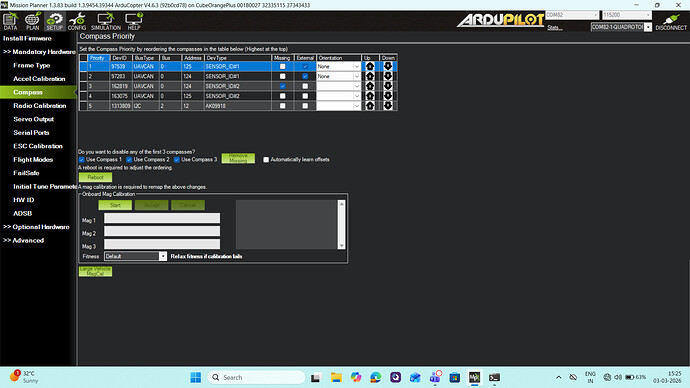The width and height of the screenshot is (690, 388).
Task: Move compass 163075 down in priority
Action: 388,96
